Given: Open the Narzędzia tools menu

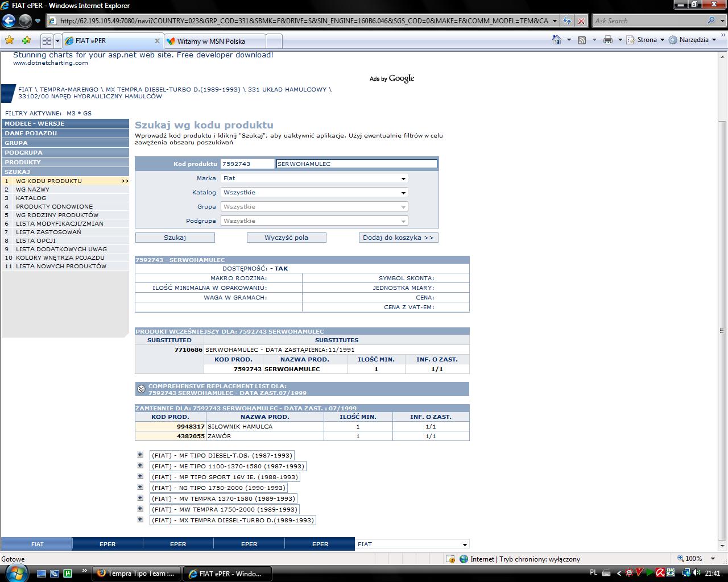Looking at the screenshot, I should pos(692,40).
